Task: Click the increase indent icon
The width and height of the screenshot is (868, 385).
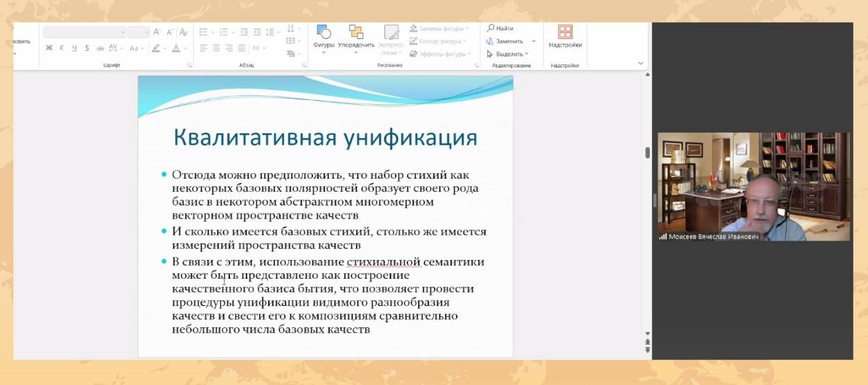Action: coord(257,32)
